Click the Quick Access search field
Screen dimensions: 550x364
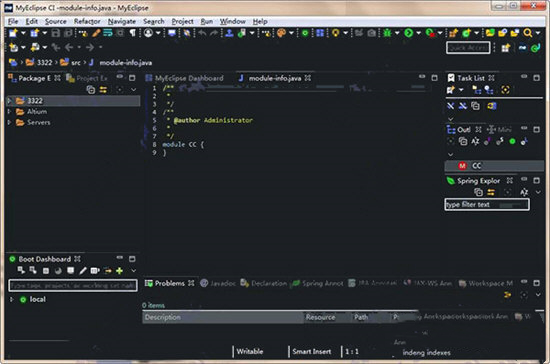[468, 48]
